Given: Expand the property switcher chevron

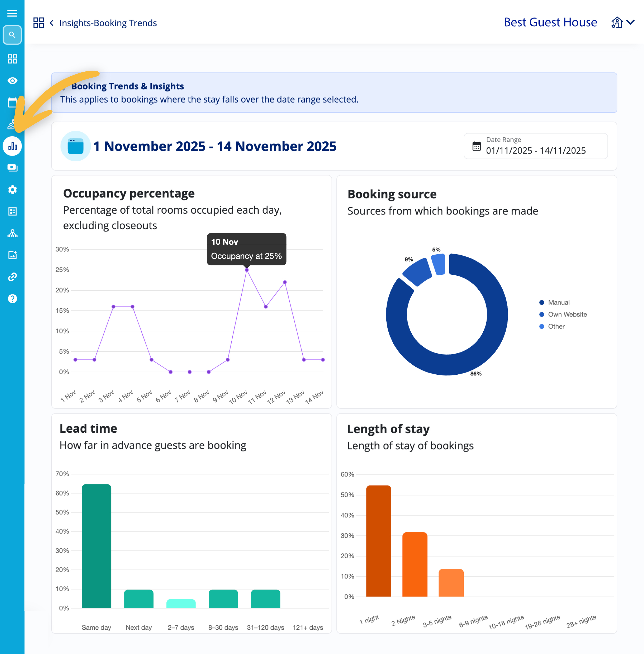Looking at the screenshot, I should [x=630, y=22].
